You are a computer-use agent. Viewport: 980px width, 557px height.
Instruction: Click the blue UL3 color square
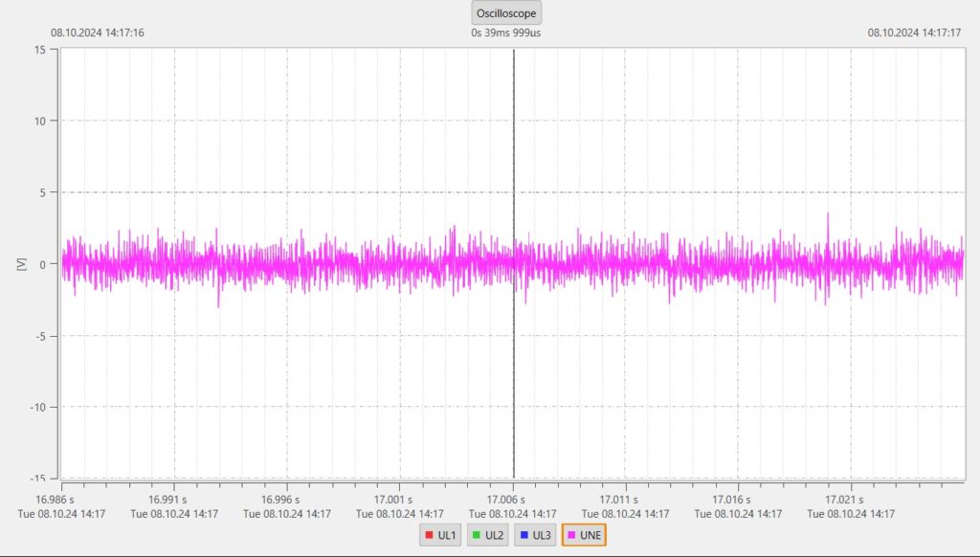coord(523,535)
